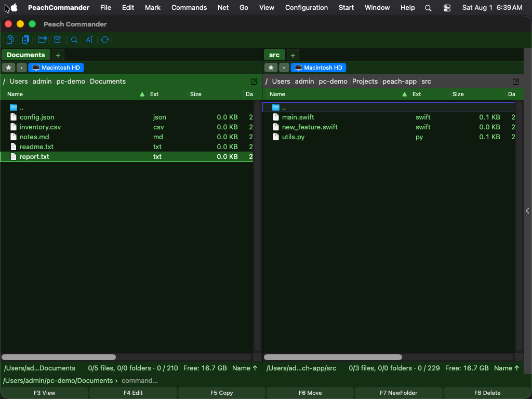532x399 pixels.
Task: Click left status bar Name sort indicator
Action: 245,368
